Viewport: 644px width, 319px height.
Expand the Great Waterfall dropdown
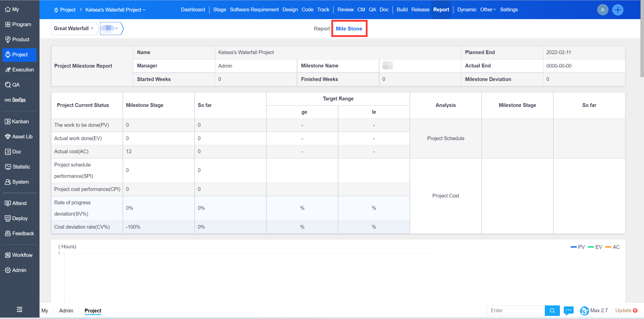click(74, 28)
